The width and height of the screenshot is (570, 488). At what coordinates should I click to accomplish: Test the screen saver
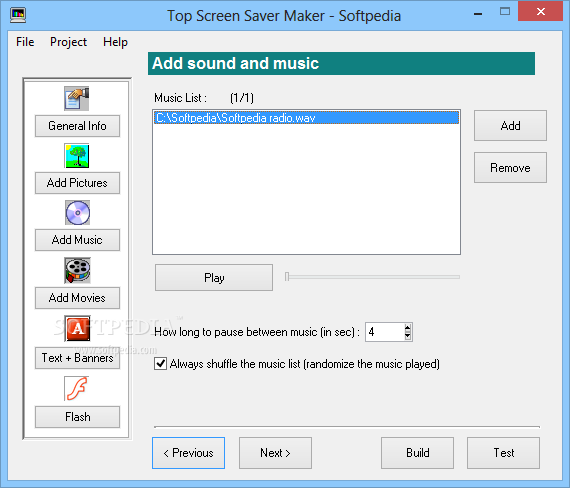point(503,453)
